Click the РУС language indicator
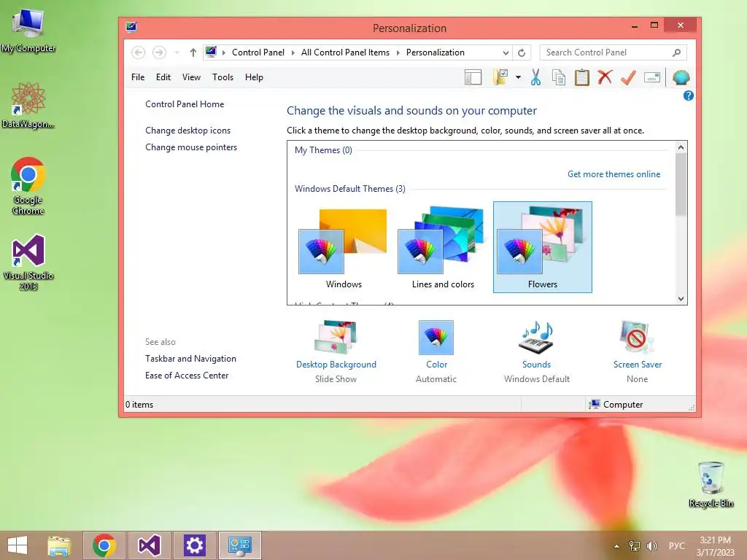Screen dimensions: 747x560 676,545
